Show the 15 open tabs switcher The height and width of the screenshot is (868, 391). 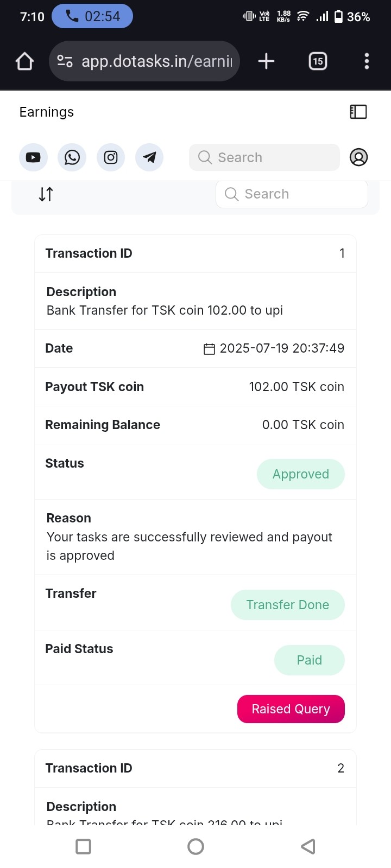pos(318,61)
